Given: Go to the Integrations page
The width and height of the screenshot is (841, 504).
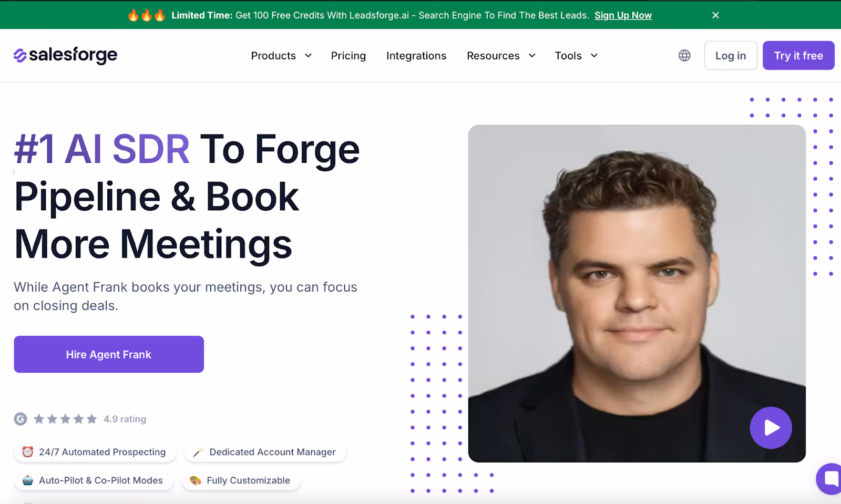Looking at the screenshot, I should tap(416, 56).
